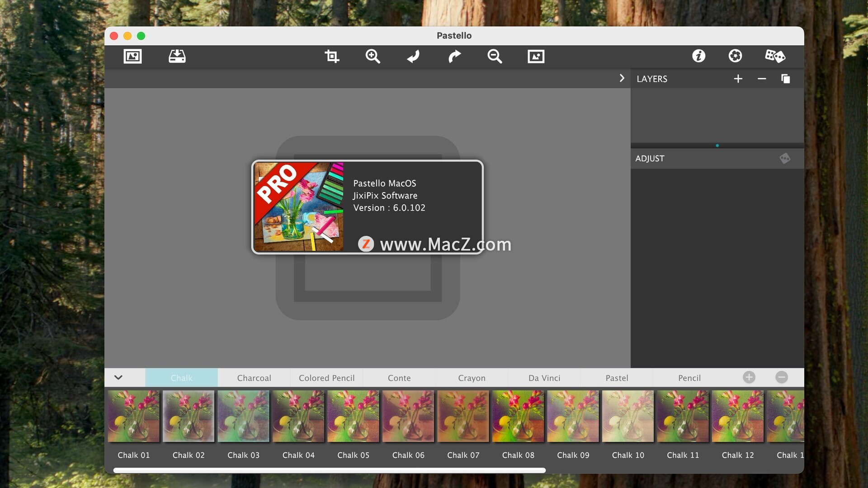Open the support lifebuoy icon
This screenshot has height=488, width=868.
coord(735,56)
